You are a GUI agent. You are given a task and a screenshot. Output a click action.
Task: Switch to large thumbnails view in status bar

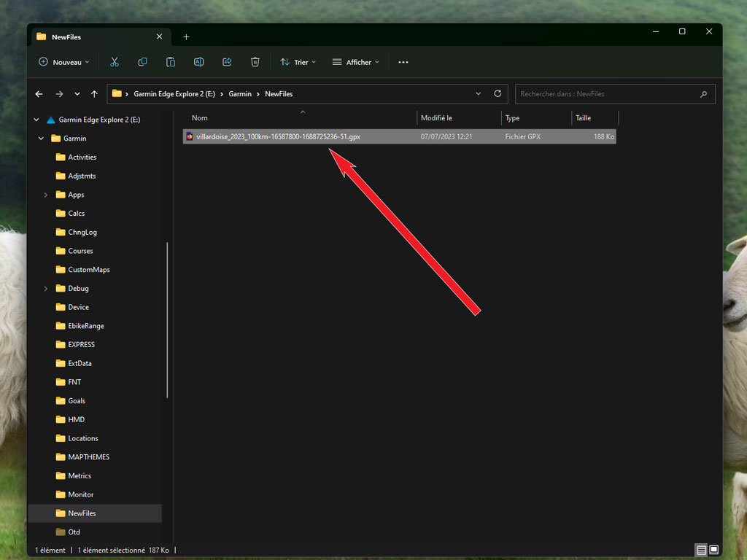714,550
